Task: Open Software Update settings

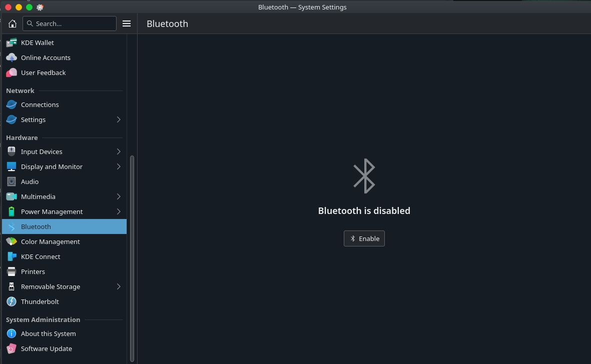Action: tap(65, 349)
